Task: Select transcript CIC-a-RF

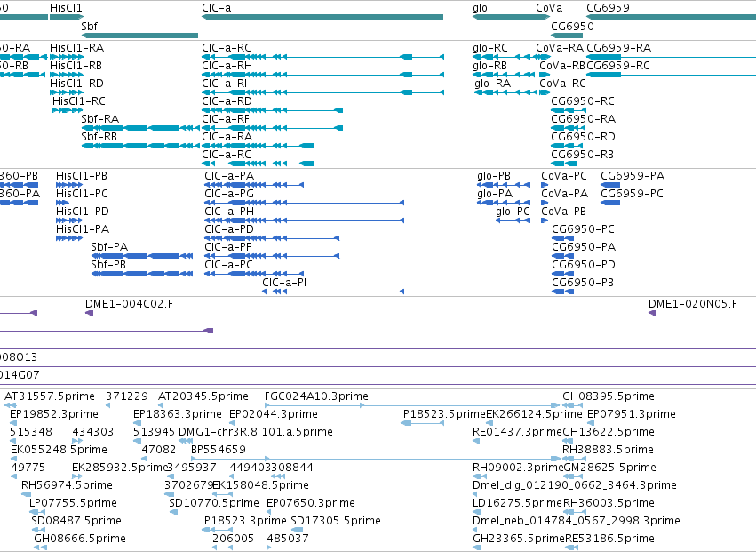Action: tap(272, 128)
